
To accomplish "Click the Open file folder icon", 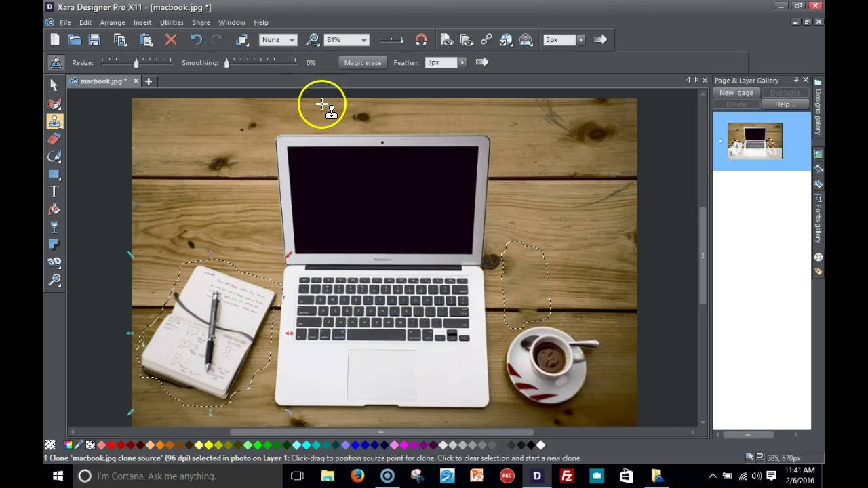I will [x=75, y=40].
